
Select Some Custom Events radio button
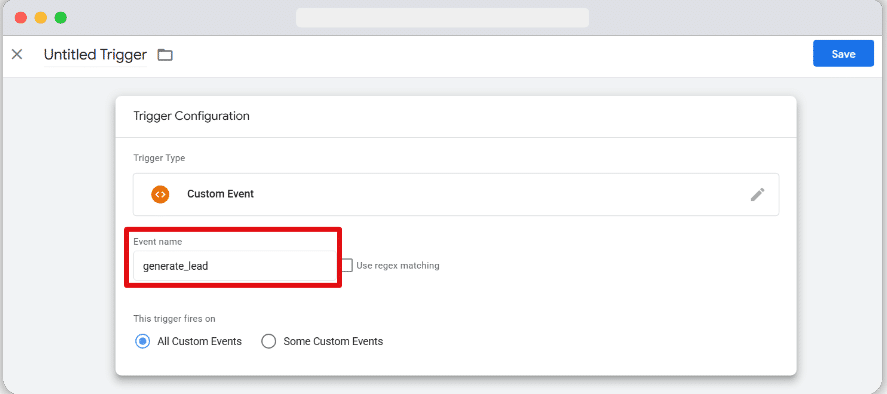point(269,341)
